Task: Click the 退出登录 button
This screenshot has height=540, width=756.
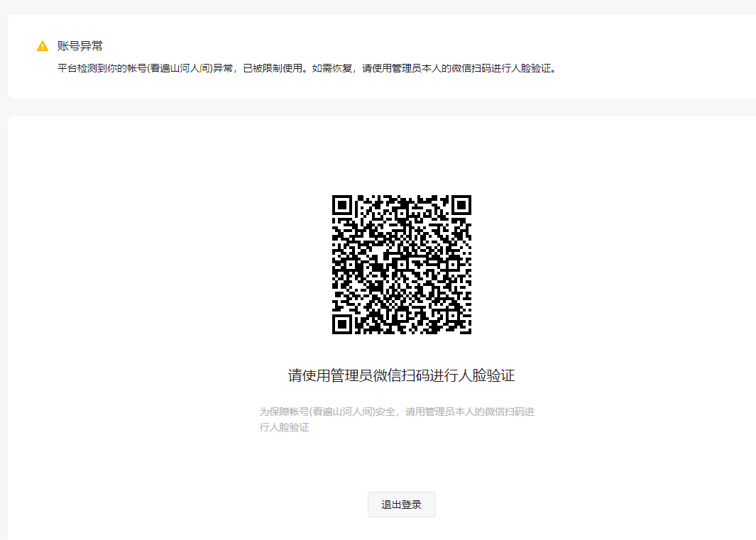Action: coord(401,505)
